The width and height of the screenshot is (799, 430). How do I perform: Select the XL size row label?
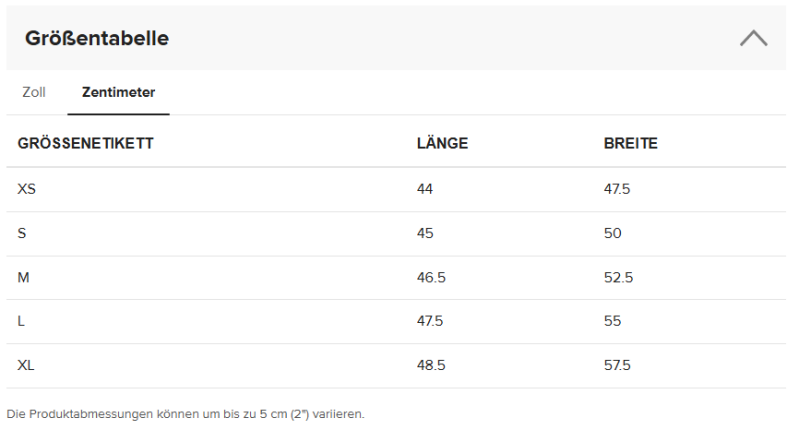click(27, 365)
